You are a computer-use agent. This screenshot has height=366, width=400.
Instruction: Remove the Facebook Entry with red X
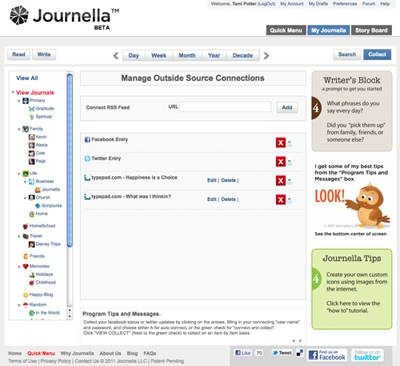pyautogui.click(x=281, y=143)
